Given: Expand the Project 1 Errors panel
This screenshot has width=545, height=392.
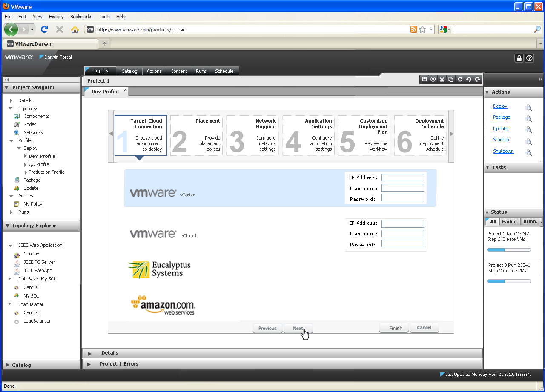Looking at the screenshot, I should pyautogui.click(x=89, y=364).
